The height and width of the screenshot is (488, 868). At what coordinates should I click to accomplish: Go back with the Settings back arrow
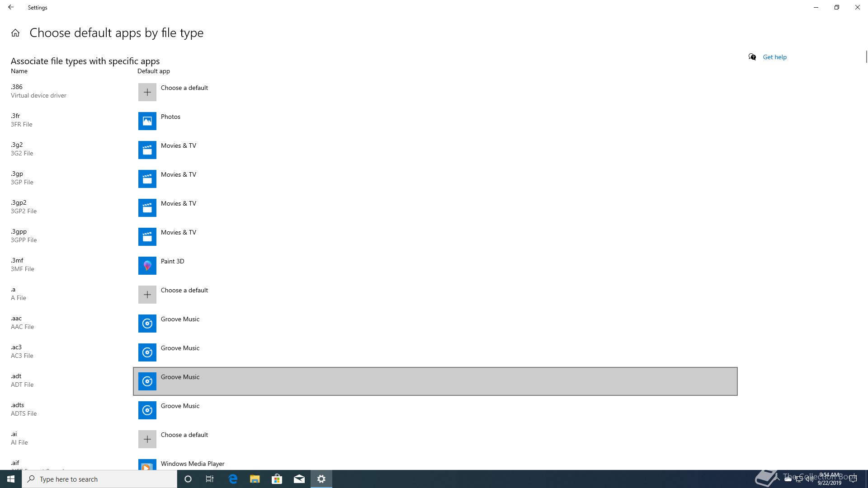pyautogui.click(x=11, y=7)
